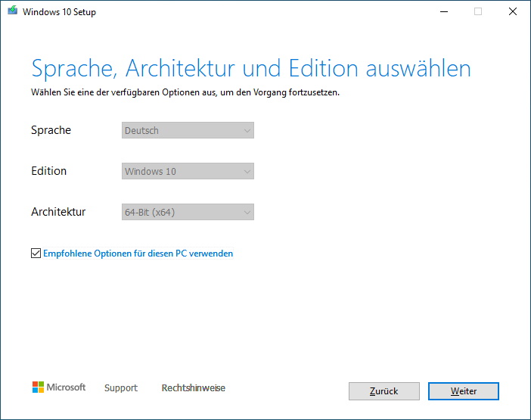The image size is (531, 420).
Task: Minimize the Windows 10 Setup window
Action: tap(444, 11)
